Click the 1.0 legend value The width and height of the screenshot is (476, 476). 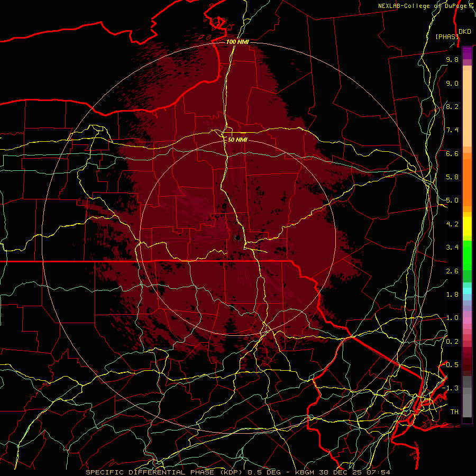(452, 318)
